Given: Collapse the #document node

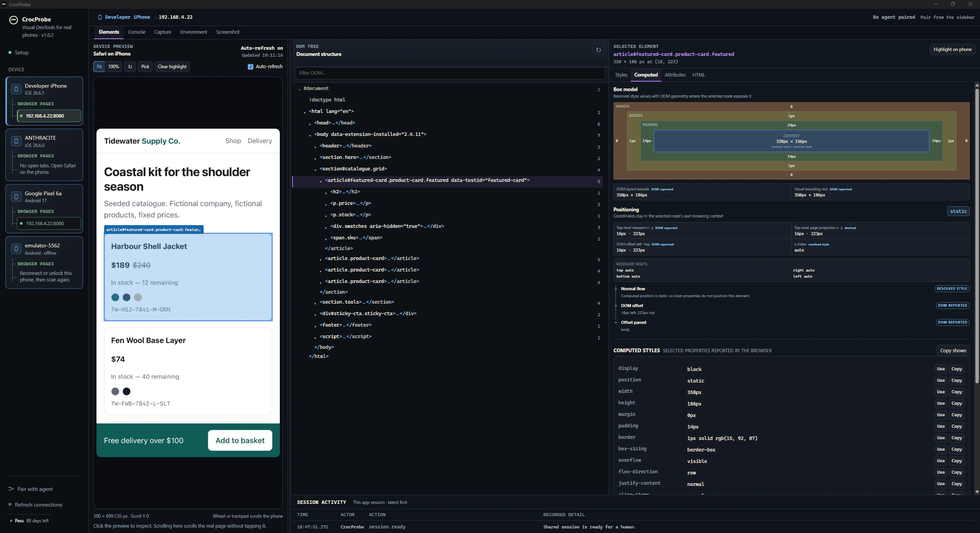Looking at the screenshot, I should pyautogui.click(x=299, y=89).
